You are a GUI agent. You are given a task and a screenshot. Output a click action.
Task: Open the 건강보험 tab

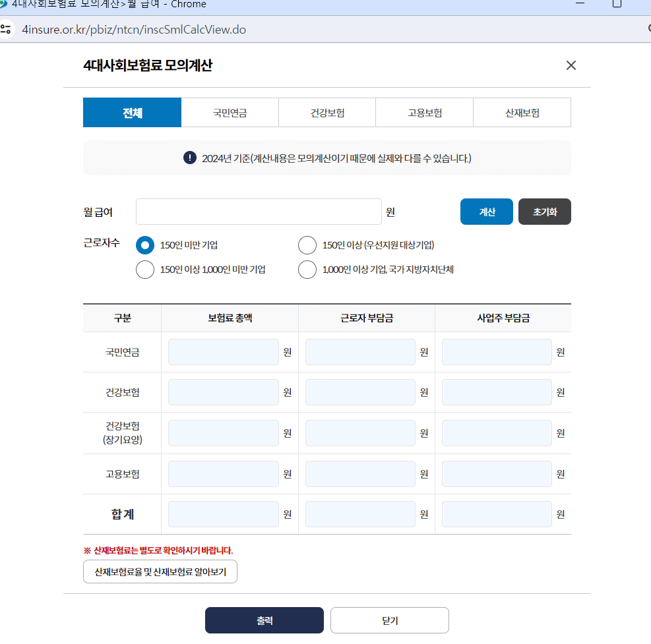coord(326,112)
